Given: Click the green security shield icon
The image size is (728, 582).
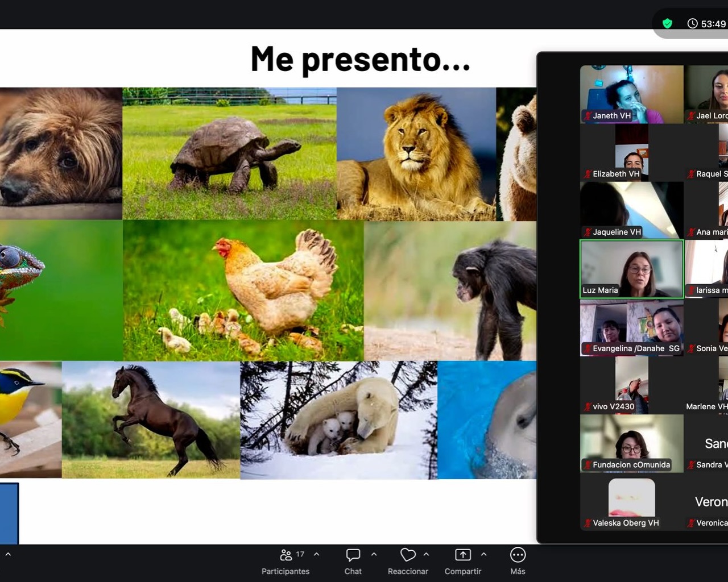Looking at the screenshot, I should pos(667,23).
